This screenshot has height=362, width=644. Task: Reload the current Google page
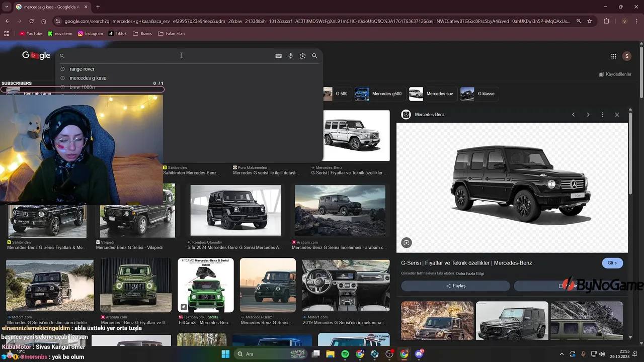tap(31, 21)
